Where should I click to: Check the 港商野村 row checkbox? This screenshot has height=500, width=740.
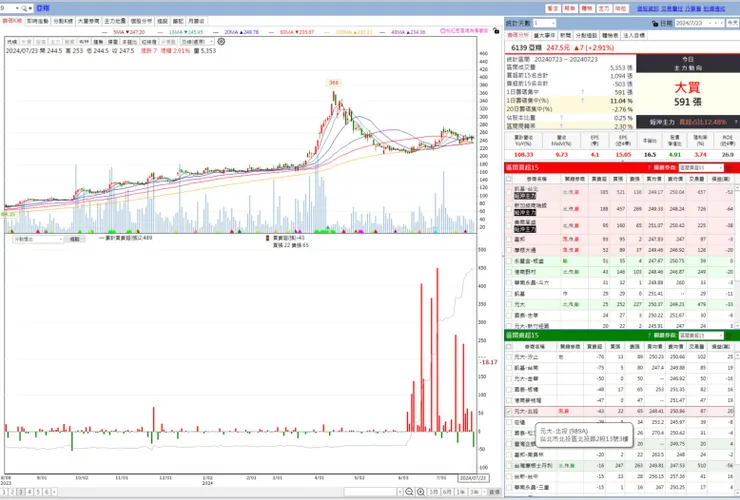(x=509, y=272)
